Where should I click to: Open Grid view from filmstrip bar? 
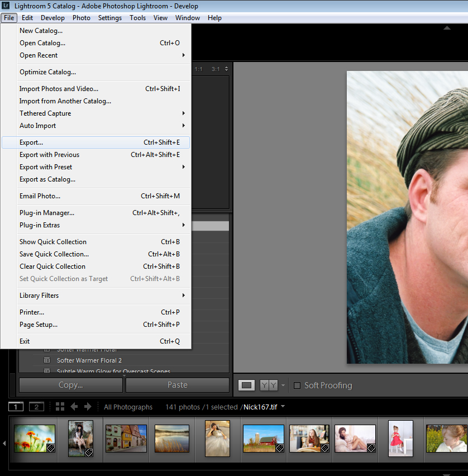60,407
